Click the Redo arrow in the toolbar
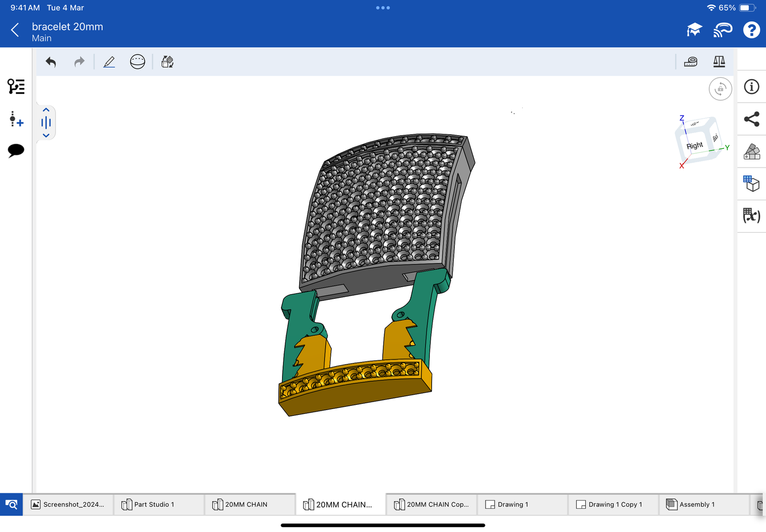Viewport: 766px width, 532px height. pos(80,62)
